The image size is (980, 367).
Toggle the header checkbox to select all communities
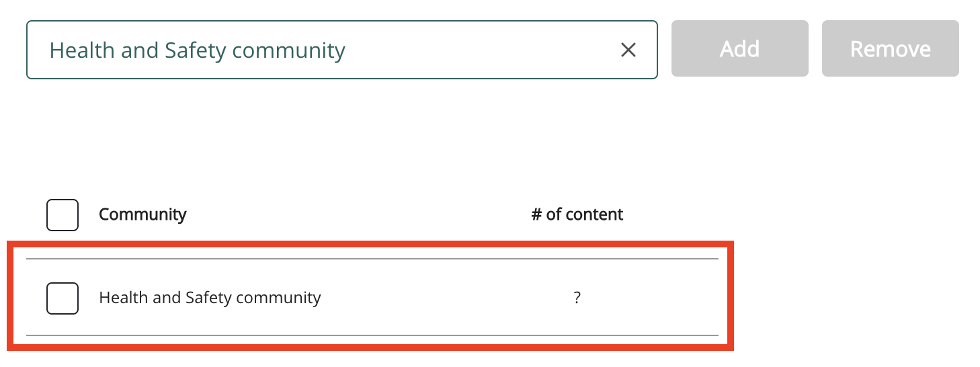pos(63,215)
